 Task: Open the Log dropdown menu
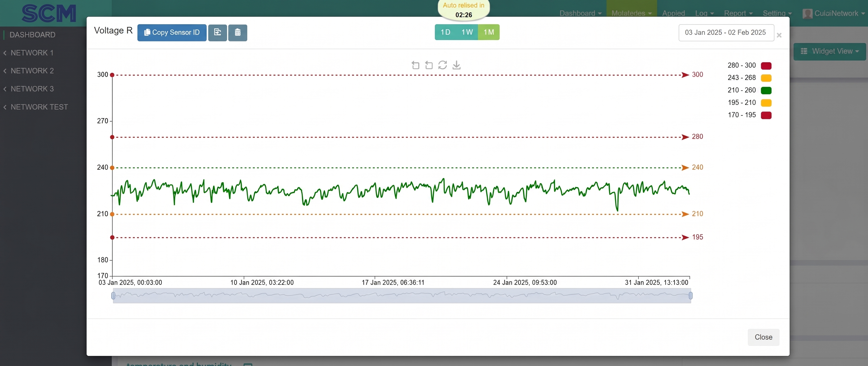[x=704, y=13]
